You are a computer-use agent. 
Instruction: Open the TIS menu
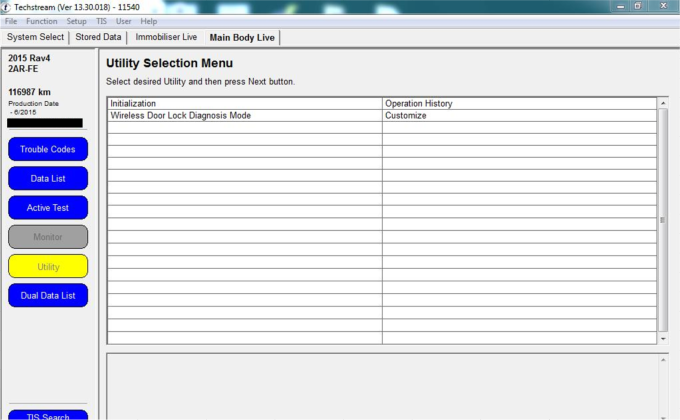[x=101, y=21]
